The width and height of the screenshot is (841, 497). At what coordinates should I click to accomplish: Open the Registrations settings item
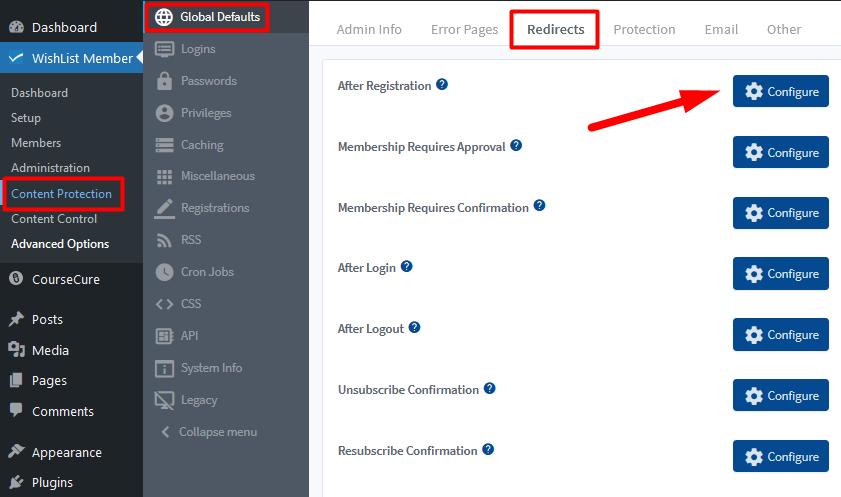[215, 208]
